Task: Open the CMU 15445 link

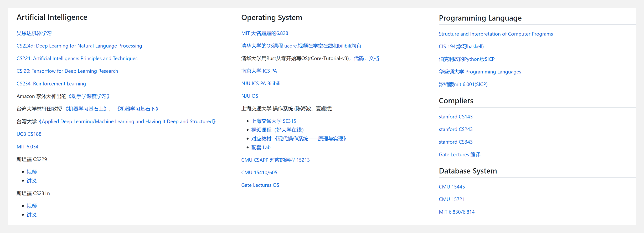Action: click(452, 187)
